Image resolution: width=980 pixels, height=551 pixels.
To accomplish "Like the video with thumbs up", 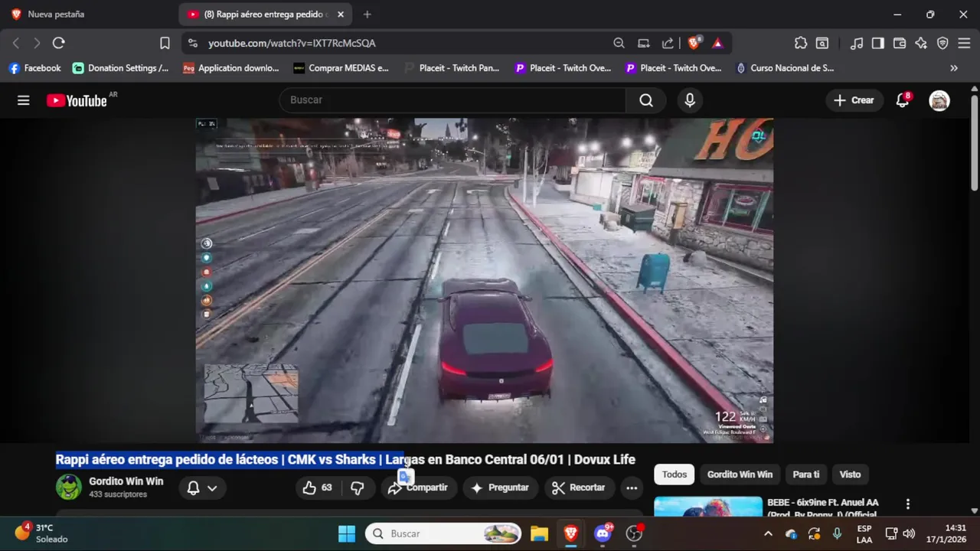I will pyautogui.click(x=318, y=487).
